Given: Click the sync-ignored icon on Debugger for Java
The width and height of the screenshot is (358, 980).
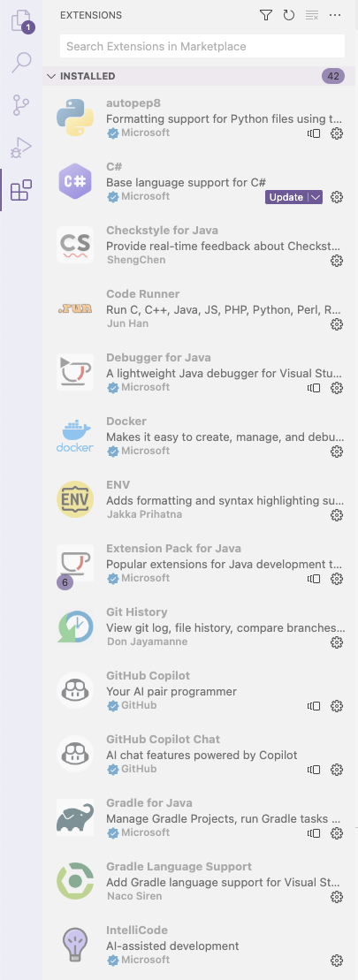Looking at the screenshot, I should pos(314,388).
